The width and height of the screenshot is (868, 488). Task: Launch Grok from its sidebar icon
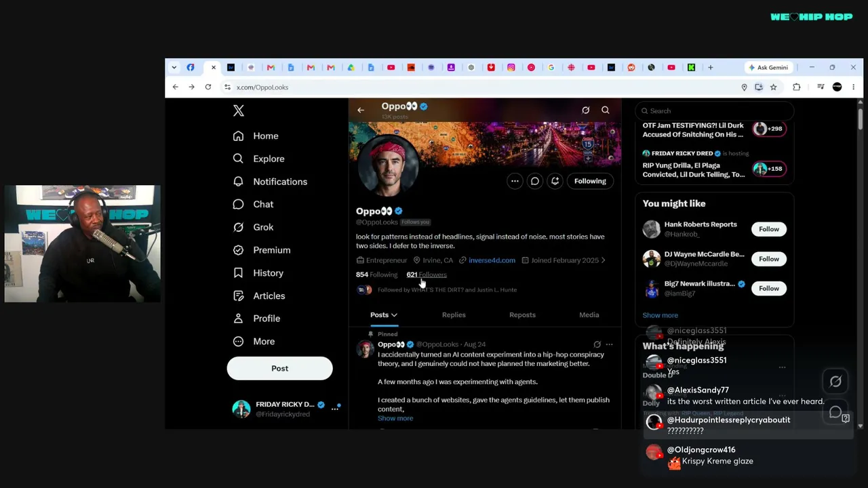point(238,227)
